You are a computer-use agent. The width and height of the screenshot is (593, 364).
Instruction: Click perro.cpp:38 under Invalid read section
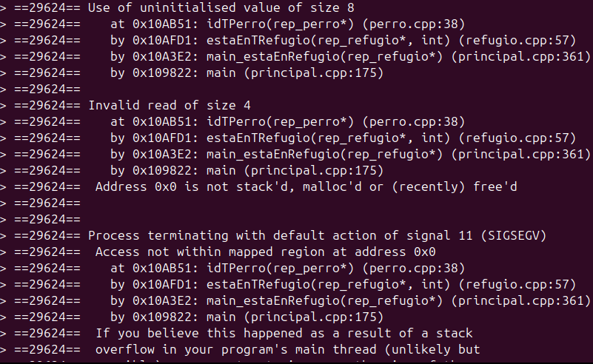413,122
